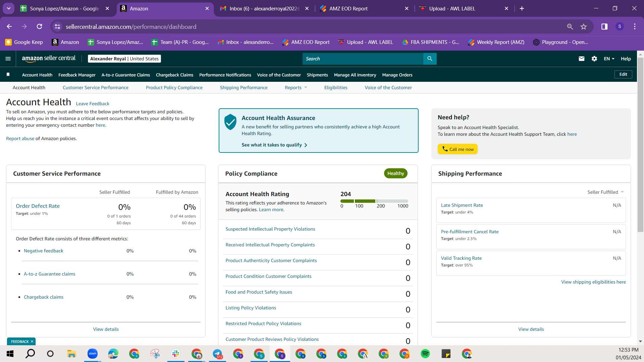Open Chrome side panel icon

(604, 26)
